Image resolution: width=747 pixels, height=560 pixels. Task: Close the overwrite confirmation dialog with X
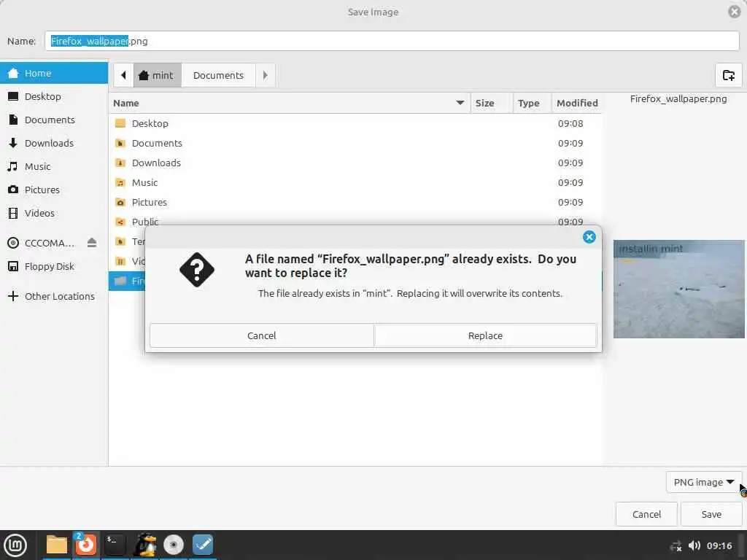[589, 237]
